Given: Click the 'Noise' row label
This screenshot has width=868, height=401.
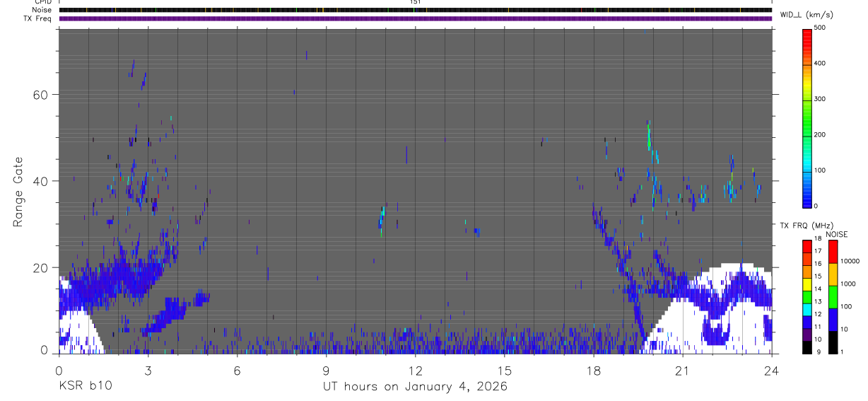Looking at the screenshot, I should pyautogui.click(x=42, y=10).
